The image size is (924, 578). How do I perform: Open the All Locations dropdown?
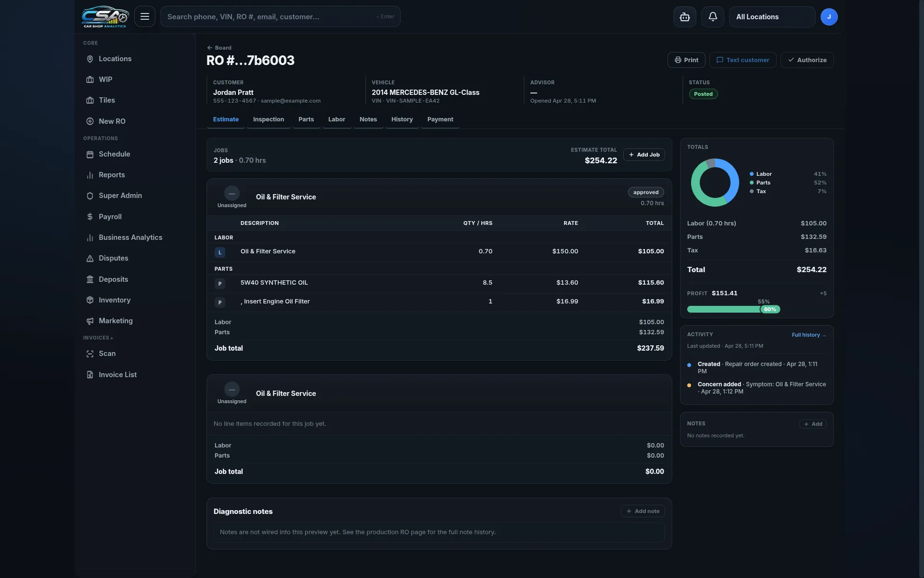[x=772, y=17]
